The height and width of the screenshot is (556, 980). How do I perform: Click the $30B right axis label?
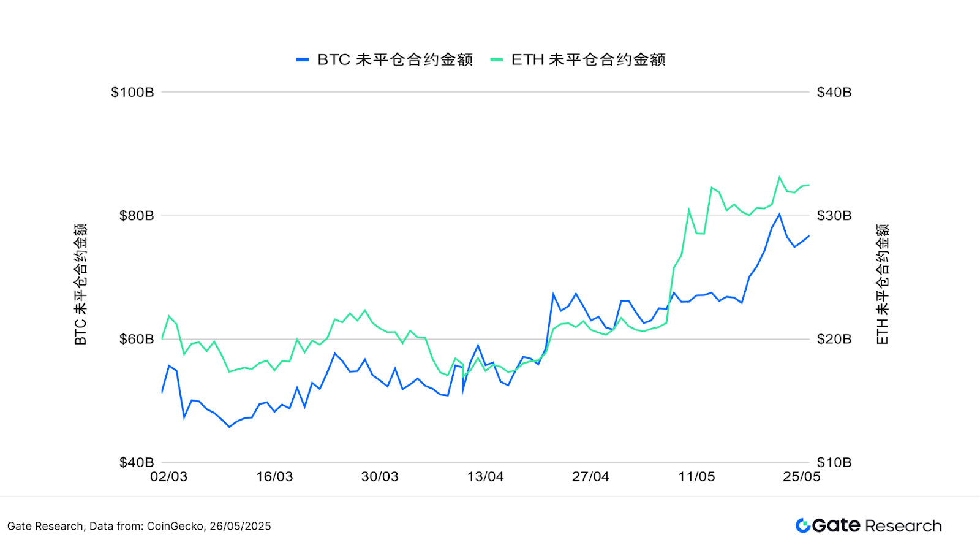(x=834, y=215)
